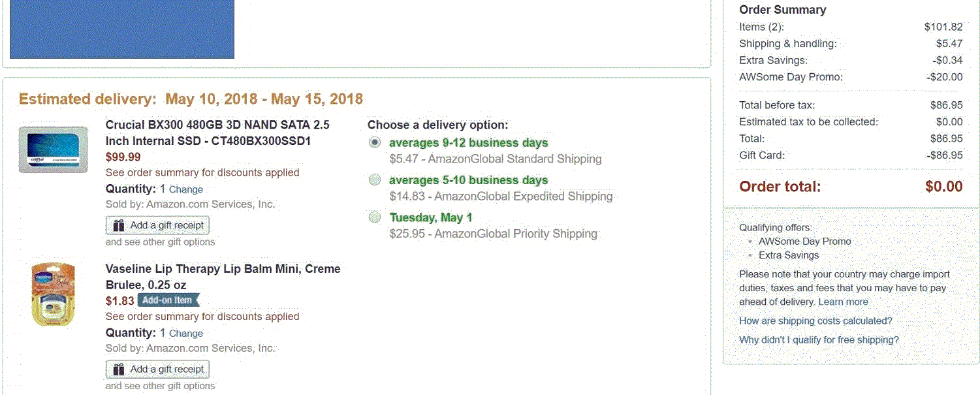Image resolution: width=980 pixels, height=395 pixels.
Task: Select AmazonGlobal Standard Shipping radio option
Action: (375, 142)
